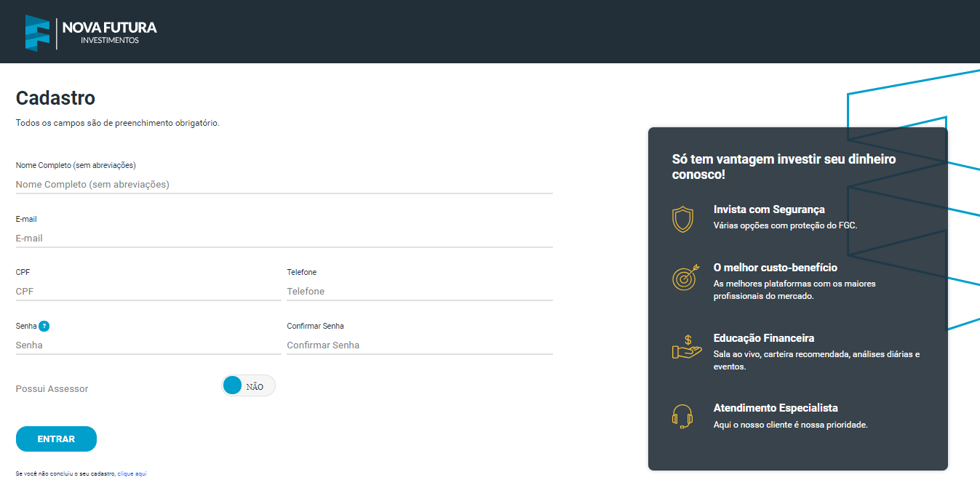Open the "clique aqui" link
This screenshot has width=980, height=504.
click(x=132, y=473)
